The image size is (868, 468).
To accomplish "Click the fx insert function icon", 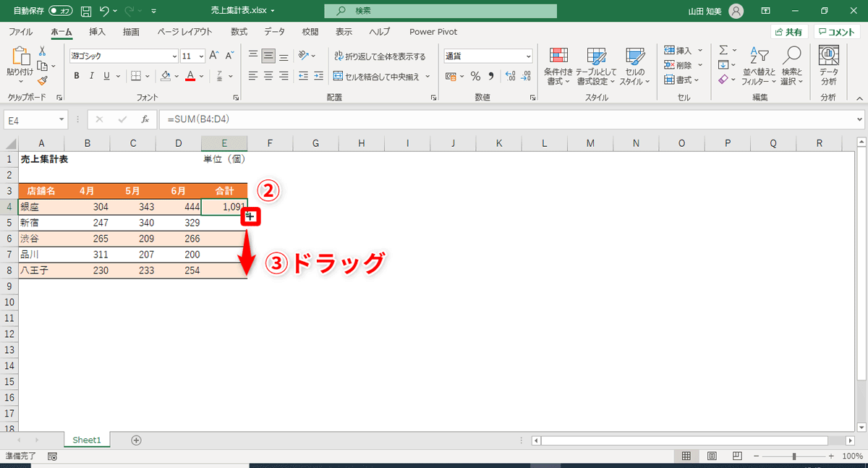I will tap(145, 119).
